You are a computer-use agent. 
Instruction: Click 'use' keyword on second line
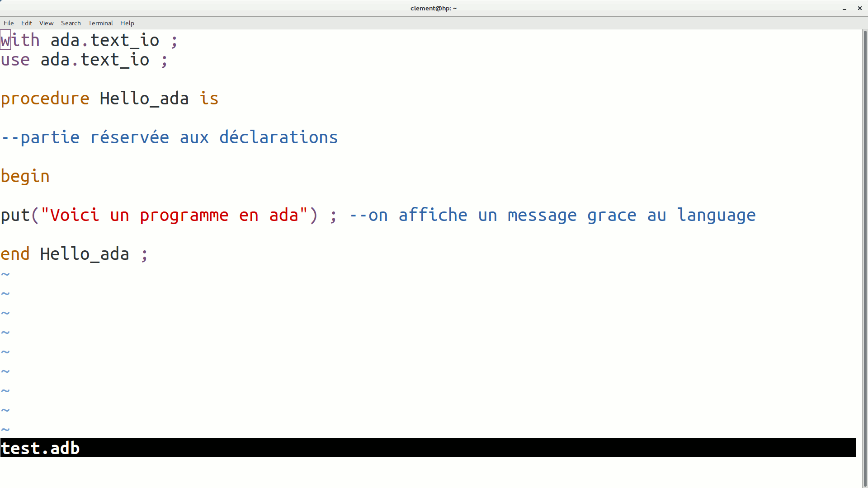15,60
